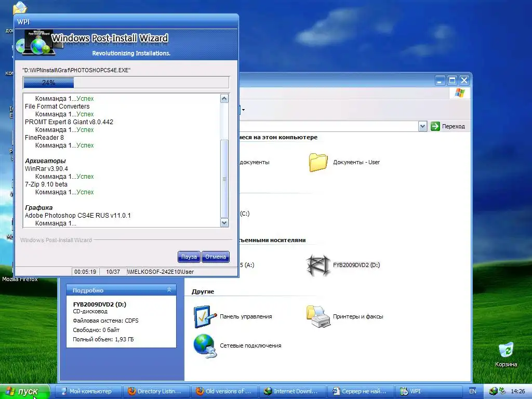Click WPI taskbar item icon
This screenshot has width=532, height=399.
tap(404, 391)
